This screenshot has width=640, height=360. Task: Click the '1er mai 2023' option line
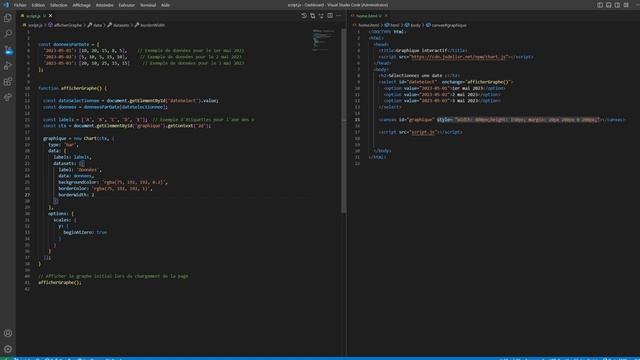444,88
